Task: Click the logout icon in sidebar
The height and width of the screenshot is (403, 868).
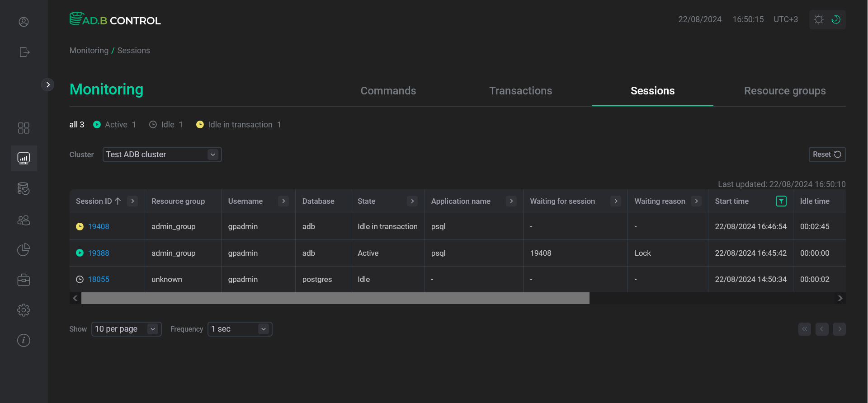Action: (24, 52)
